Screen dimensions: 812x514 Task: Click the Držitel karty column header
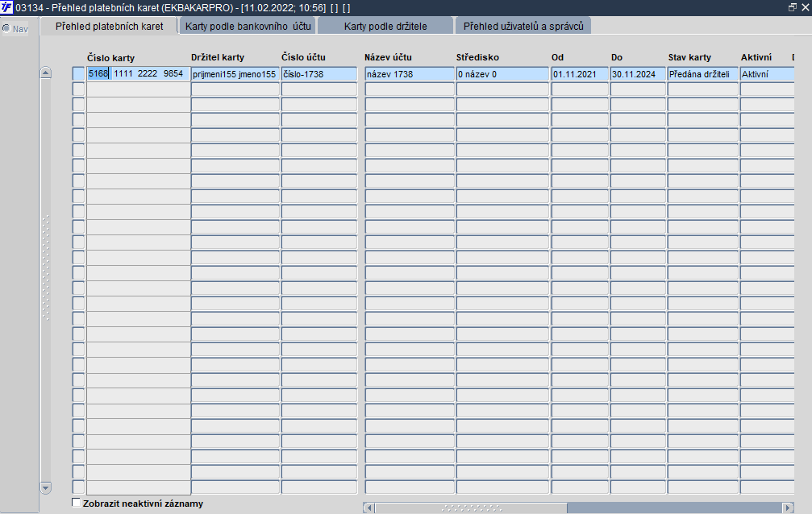tap(218, 57)
